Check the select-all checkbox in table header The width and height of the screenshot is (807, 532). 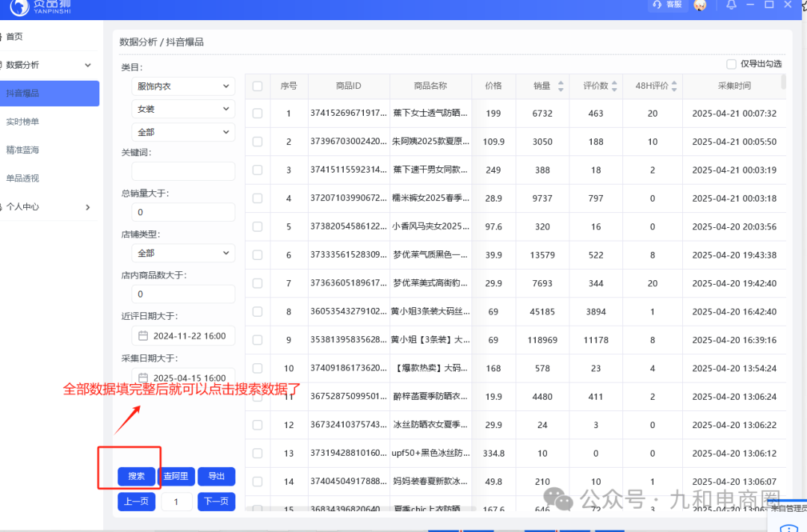click(257, 85)
